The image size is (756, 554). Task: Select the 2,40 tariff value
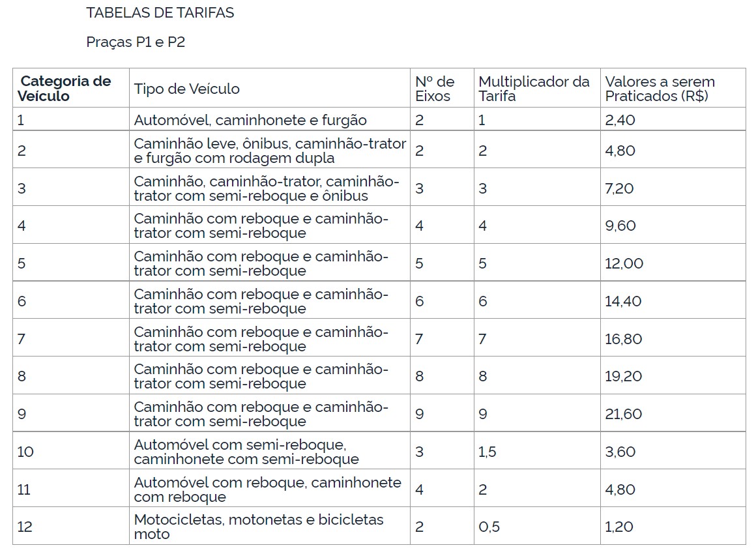pyautogui.click(x=620, y=120)
